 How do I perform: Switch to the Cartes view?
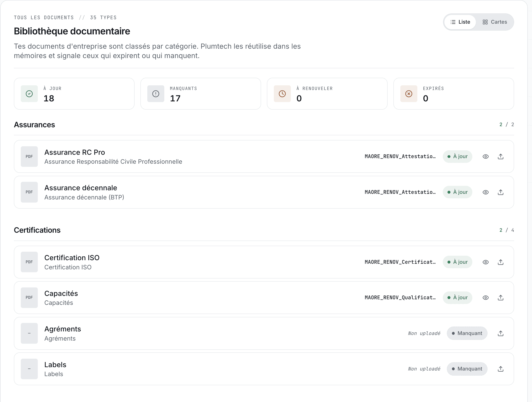click(495, 22)
